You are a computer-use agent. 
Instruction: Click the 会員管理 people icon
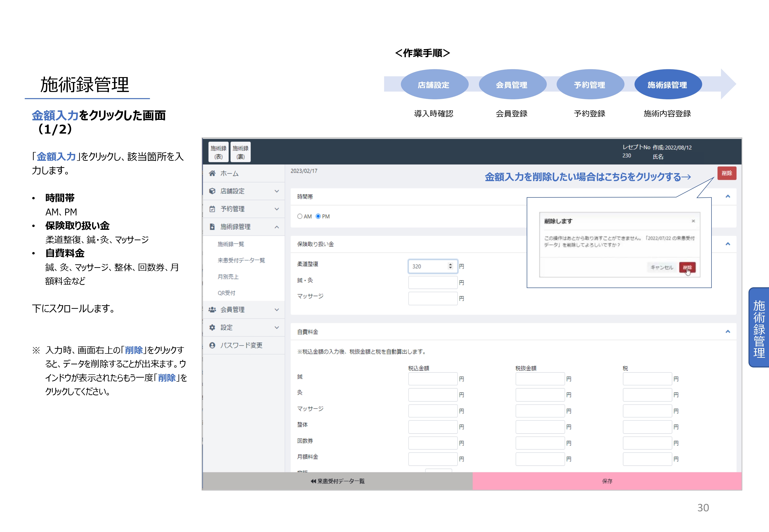coord(212,310)
